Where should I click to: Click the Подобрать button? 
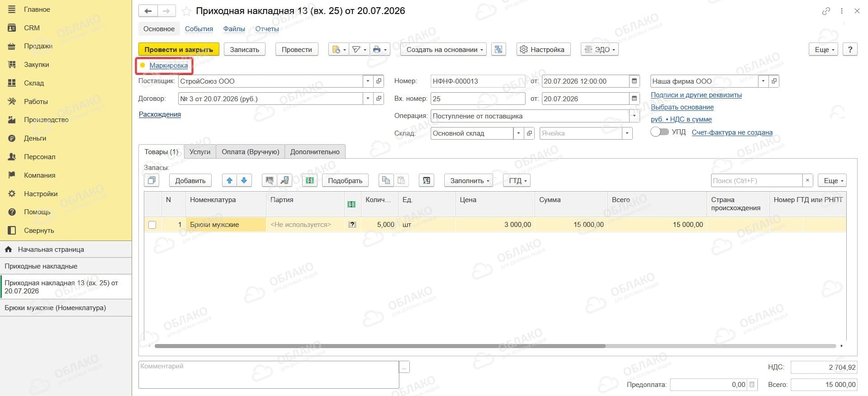click(x=345, y=180)
